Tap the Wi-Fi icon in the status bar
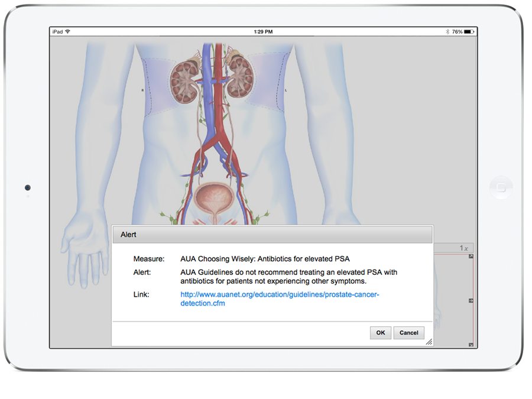Viewport: 532px width, 399px height. coord(68,31)
